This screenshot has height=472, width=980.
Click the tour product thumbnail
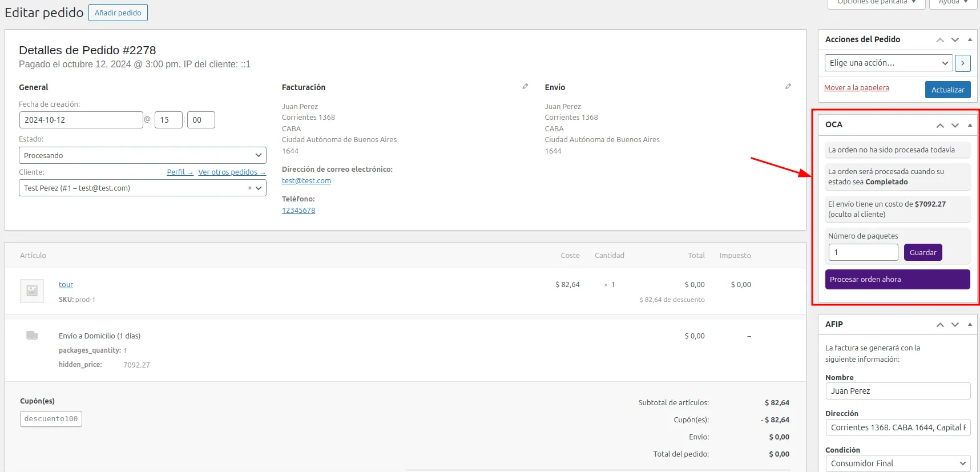32,291
